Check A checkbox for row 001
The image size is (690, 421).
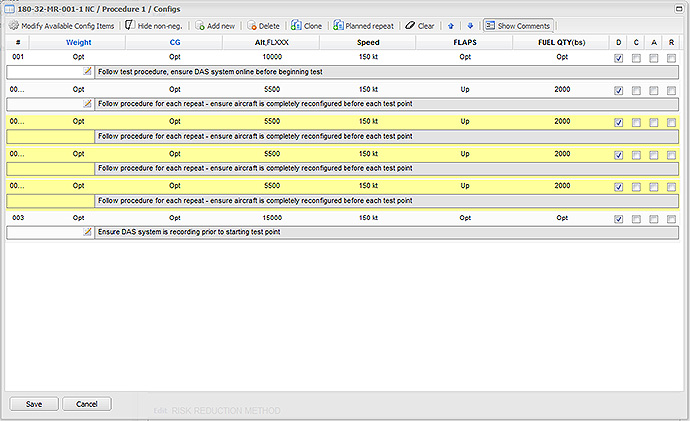(654, 58)
